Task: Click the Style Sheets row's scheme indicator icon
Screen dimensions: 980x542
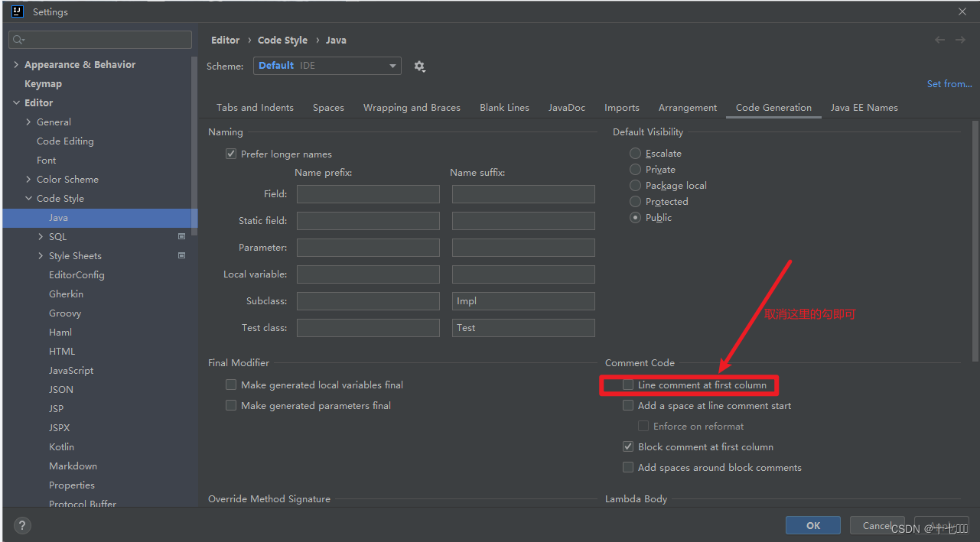Action: (x=182, y=255)
